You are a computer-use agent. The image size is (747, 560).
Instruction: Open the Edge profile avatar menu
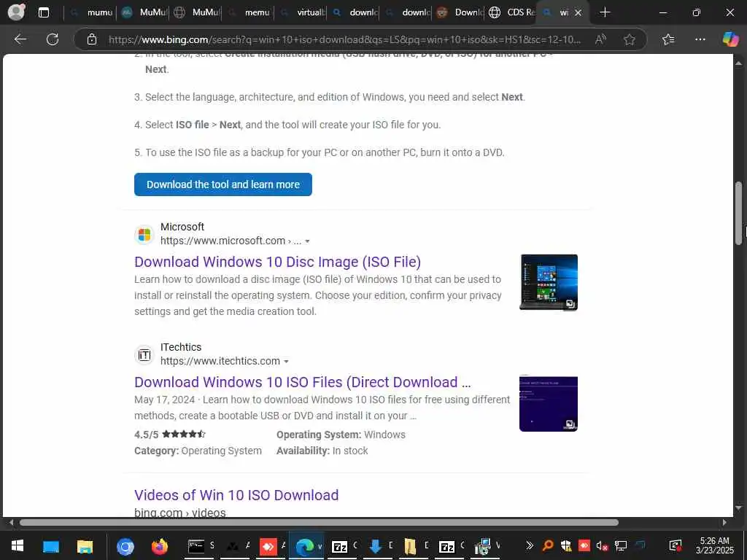tap(16, 12)
